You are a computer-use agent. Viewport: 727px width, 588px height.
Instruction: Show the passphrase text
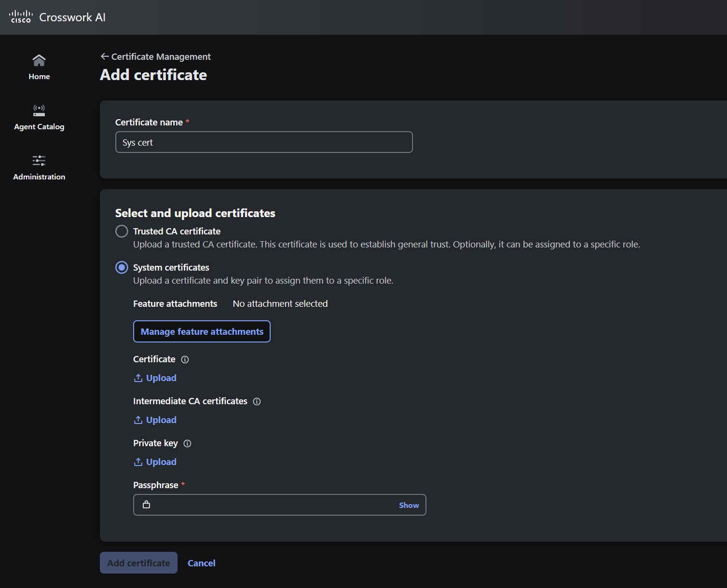click(x=409, y=505)
